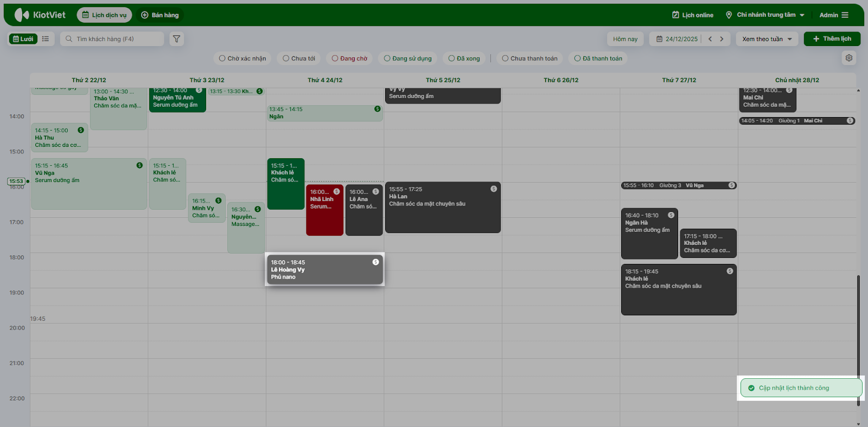Screen dimensions: 868x427
Task: Open Hà Lan 15:55 - 17:25 appointment
Action: click(443, 208)
